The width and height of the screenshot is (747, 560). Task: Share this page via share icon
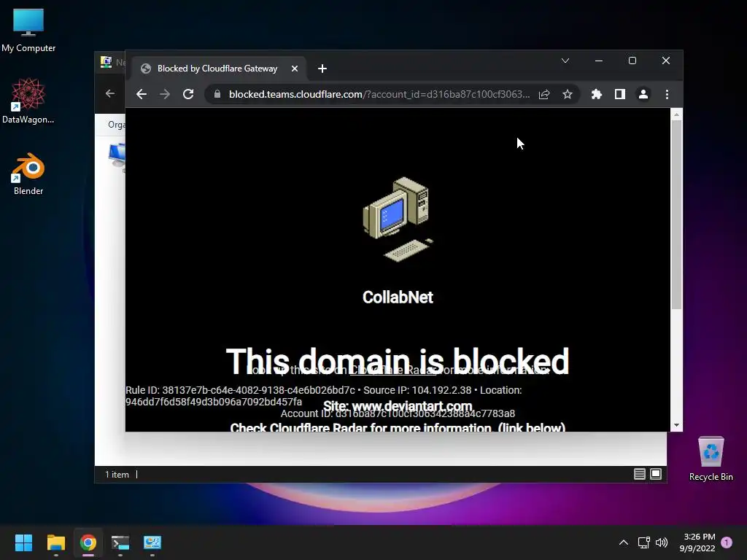(x=544, y=94)
